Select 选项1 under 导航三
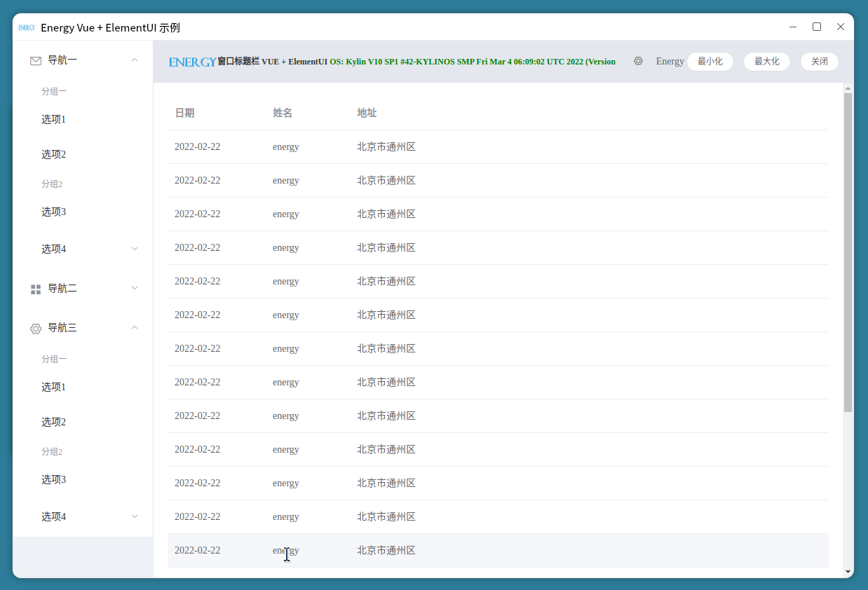Image resolution: width=868 pixels, height=590 pixels. [x=53, y=387]
